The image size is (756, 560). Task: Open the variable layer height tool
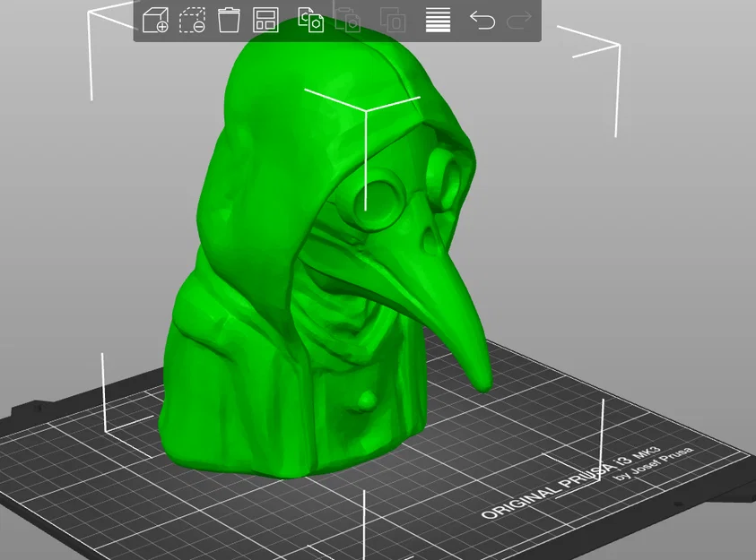pos(438,21)
